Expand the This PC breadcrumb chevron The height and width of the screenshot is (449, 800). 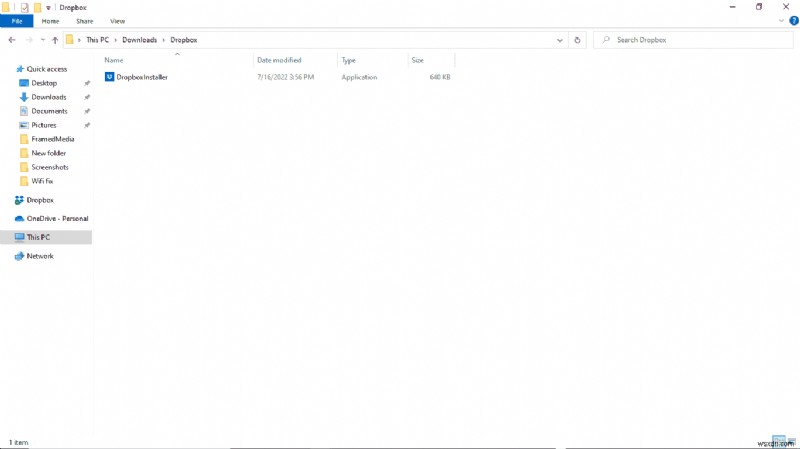tap(116, 40)
